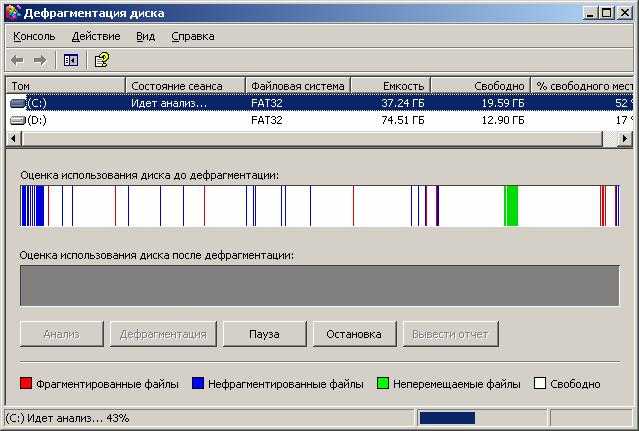Click the 'Фрагментированные файлы' legend label
639x431 pixels.
108,384
